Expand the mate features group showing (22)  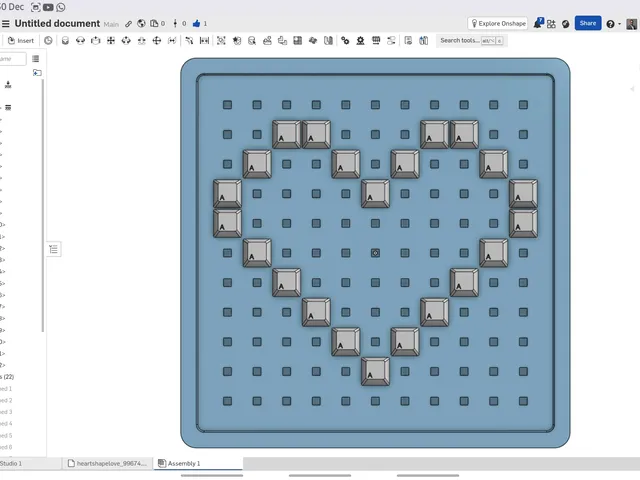(7, 376)
